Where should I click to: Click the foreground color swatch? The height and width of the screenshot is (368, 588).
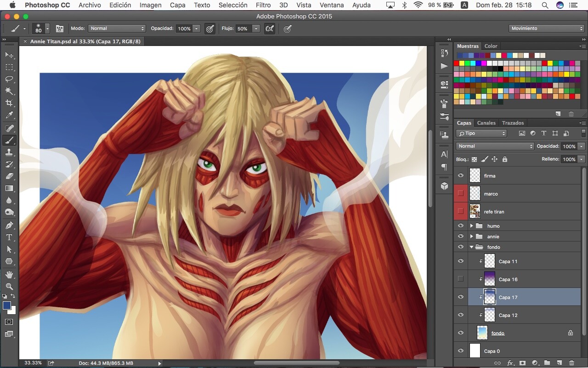click(7, 306)
